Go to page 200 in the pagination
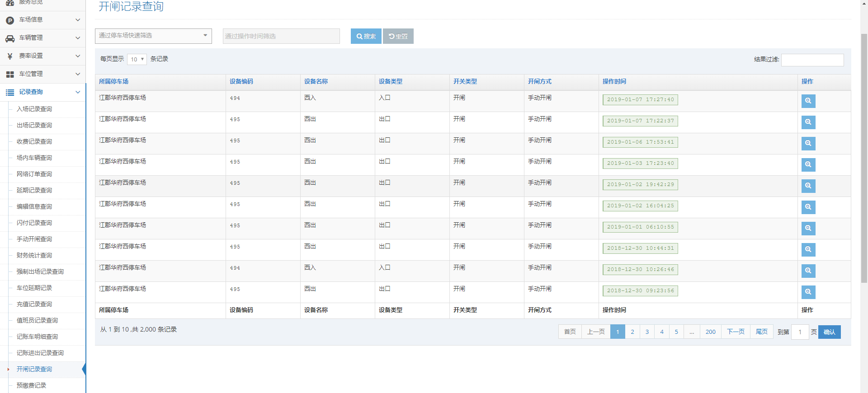Screen dimensions: 868x393 pos(710,332)
